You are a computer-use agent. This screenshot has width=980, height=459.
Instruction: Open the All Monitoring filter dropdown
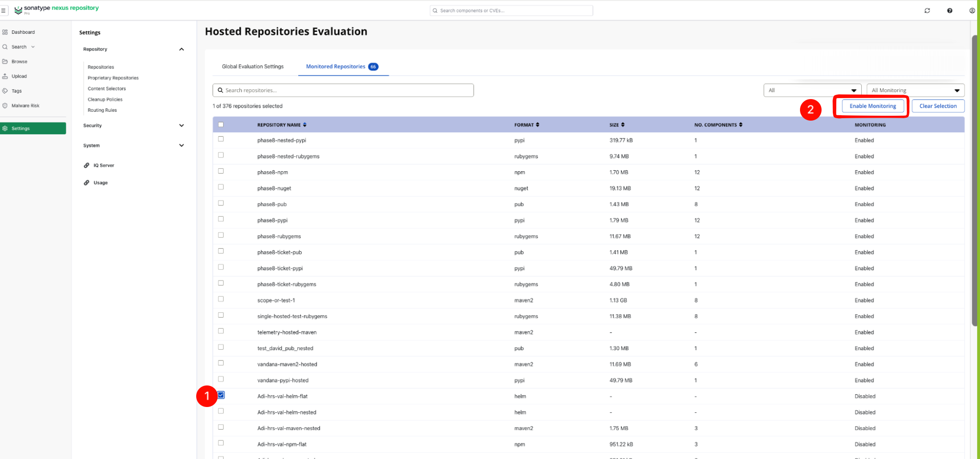915,90
